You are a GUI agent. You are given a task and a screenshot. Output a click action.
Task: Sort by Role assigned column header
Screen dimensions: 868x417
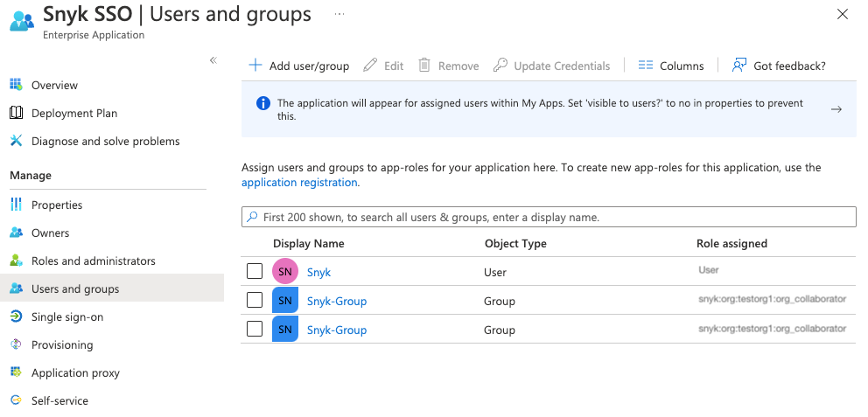click(731, 243)
